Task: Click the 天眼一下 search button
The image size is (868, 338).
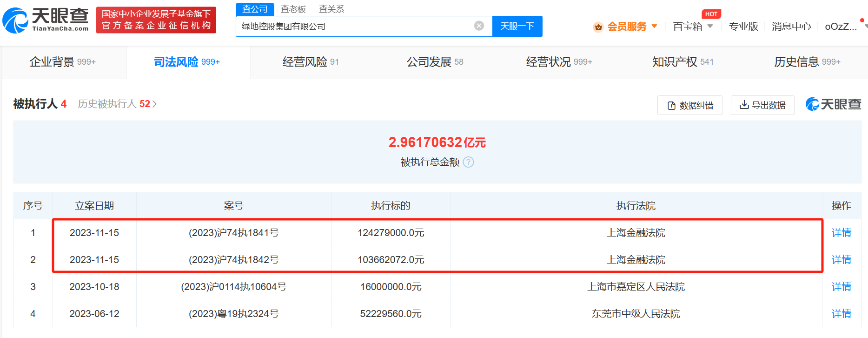Action: point(517,26)
